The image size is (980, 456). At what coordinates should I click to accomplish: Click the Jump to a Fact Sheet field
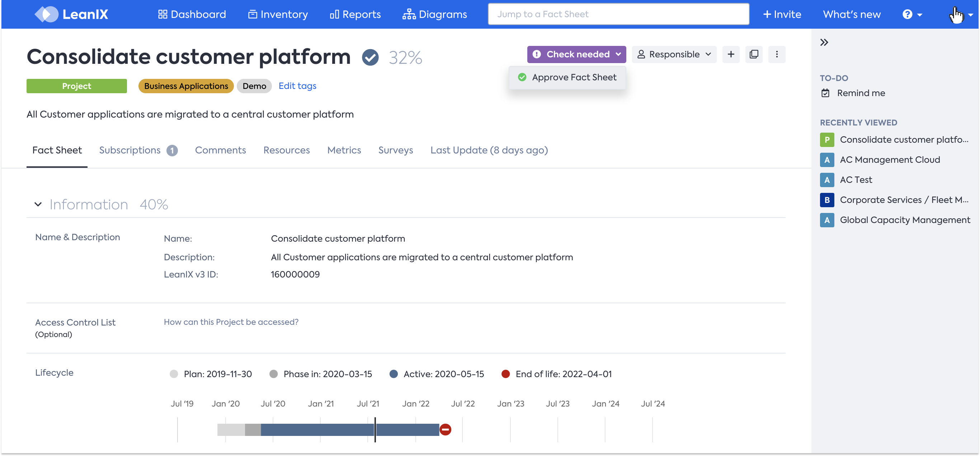[x=618, y=14]
